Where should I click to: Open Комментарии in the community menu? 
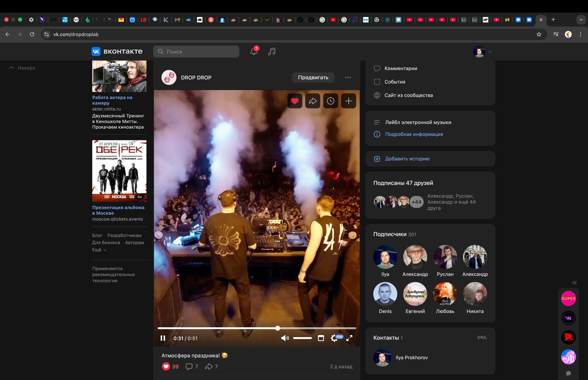coord(401,68)
